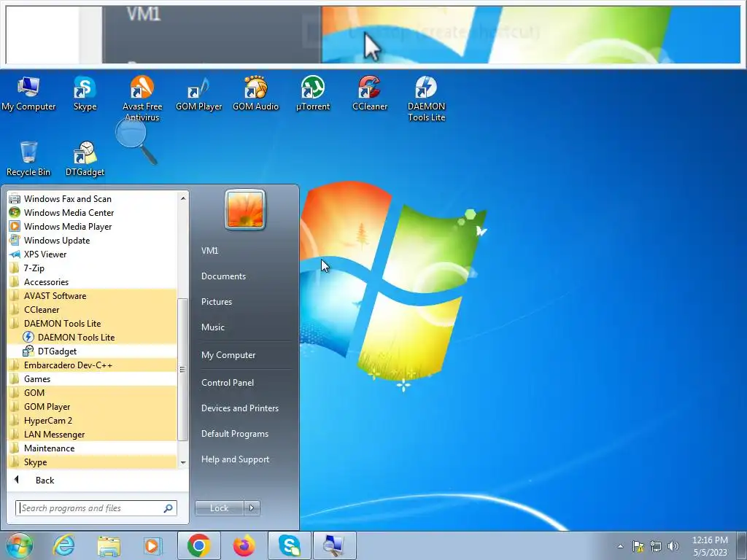Viewport: 747px width, 560px height.
Task: Select the Recycle Bin desktop icon
Action: click(28, 158)
